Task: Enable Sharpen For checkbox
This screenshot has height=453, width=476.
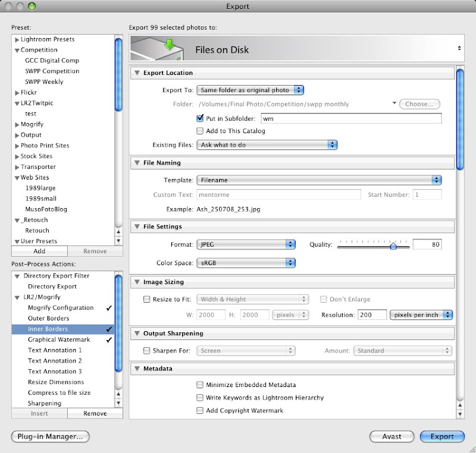Action: (x=146, y=351)
